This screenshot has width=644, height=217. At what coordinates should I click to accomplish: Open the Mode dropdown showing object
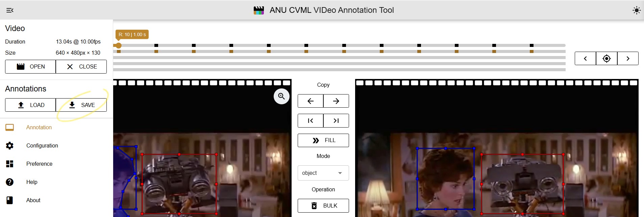323,173
